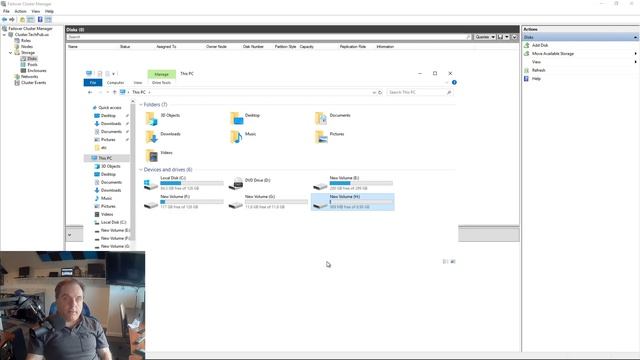Open the View ribbon tab in File Explorer
The height and width of the screenshot is (360, 640).
pyautogui.click(x=138, y=82)
